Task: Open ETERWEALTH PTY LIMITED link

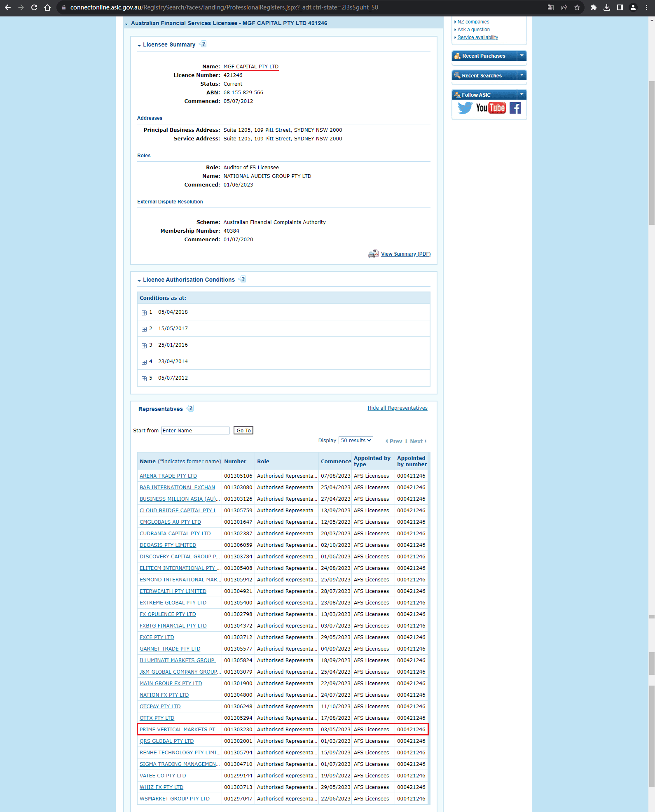Action: 173,591
